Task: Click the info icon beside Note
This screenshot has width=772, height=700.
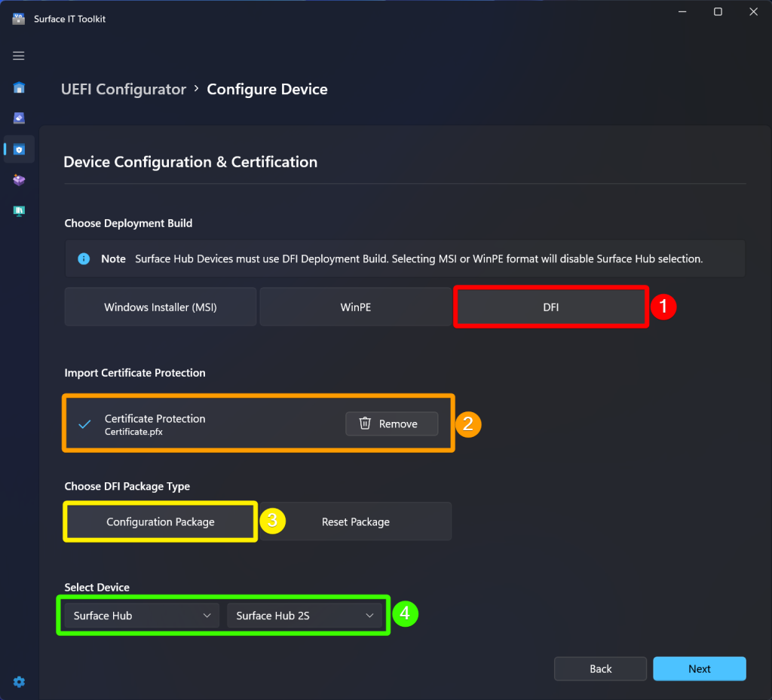Action: pos(84,258)
